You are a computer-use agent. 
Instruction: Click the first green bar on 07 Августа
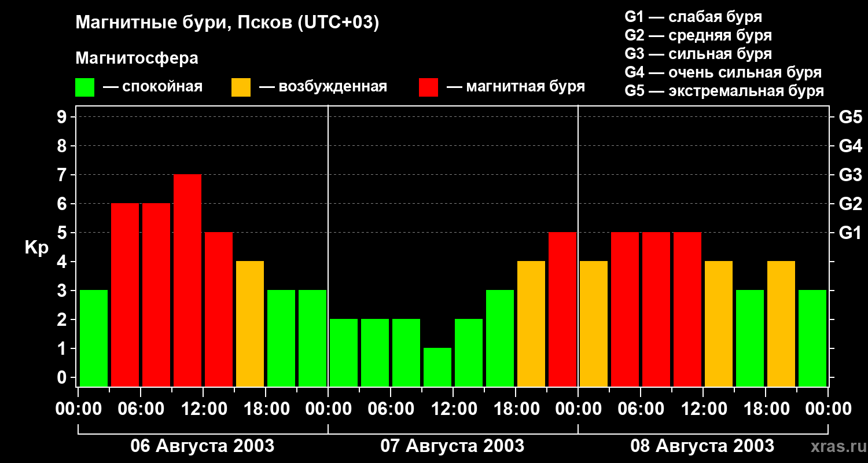(x=344, y=353)
